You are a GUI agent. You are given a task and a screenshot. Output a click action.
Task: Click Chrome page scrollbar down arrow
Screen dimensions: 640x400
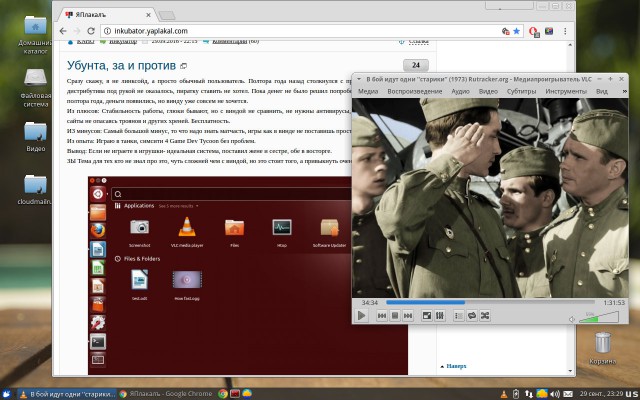point(570,371)
